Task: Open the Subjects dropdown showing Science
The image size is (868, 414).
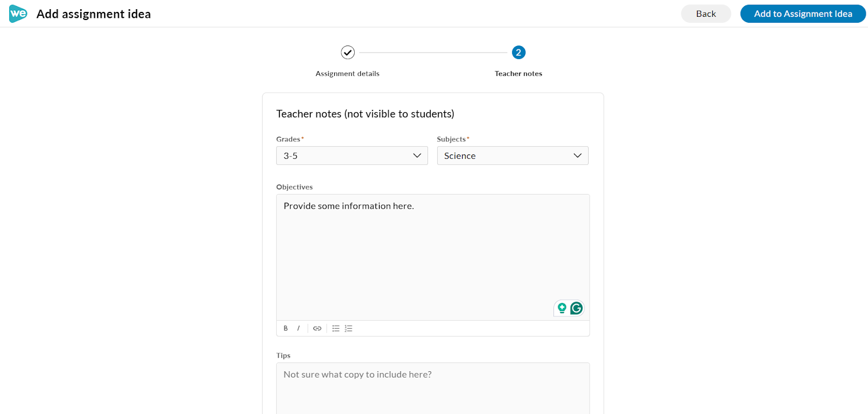Action: pos(513,156)
